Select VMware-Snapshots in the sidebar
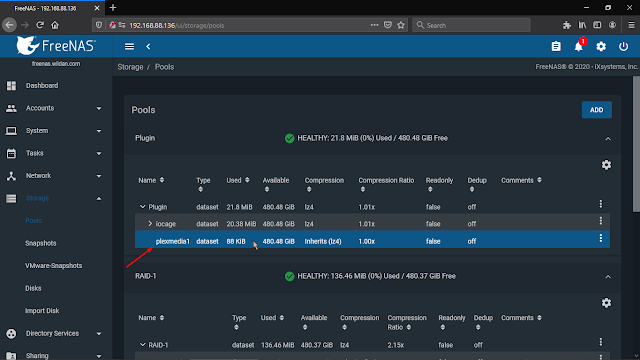The width and height of the screenshot is (640, 360). pos(53,266)
